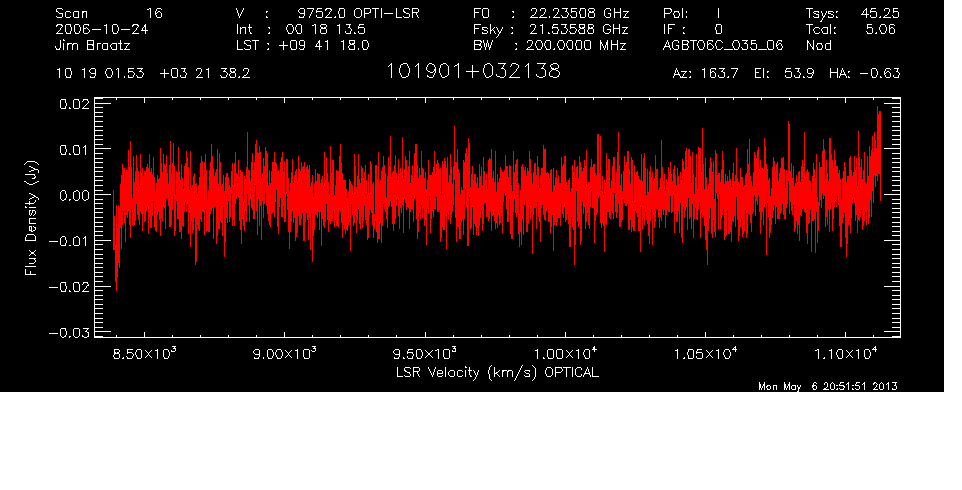The image size is (962, 490).
Task: Click elevation value 53.9
Action: click(x=799, y=74)
